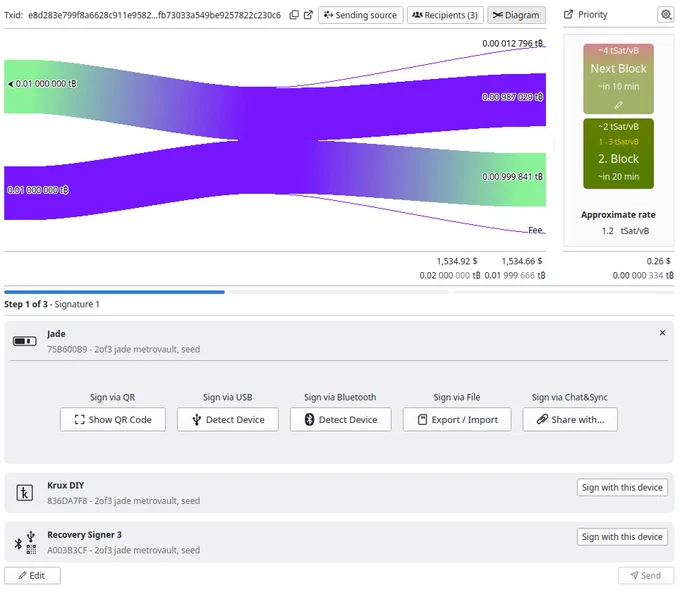Click the Send button
The image size is (680, 590).
(646, 576)
